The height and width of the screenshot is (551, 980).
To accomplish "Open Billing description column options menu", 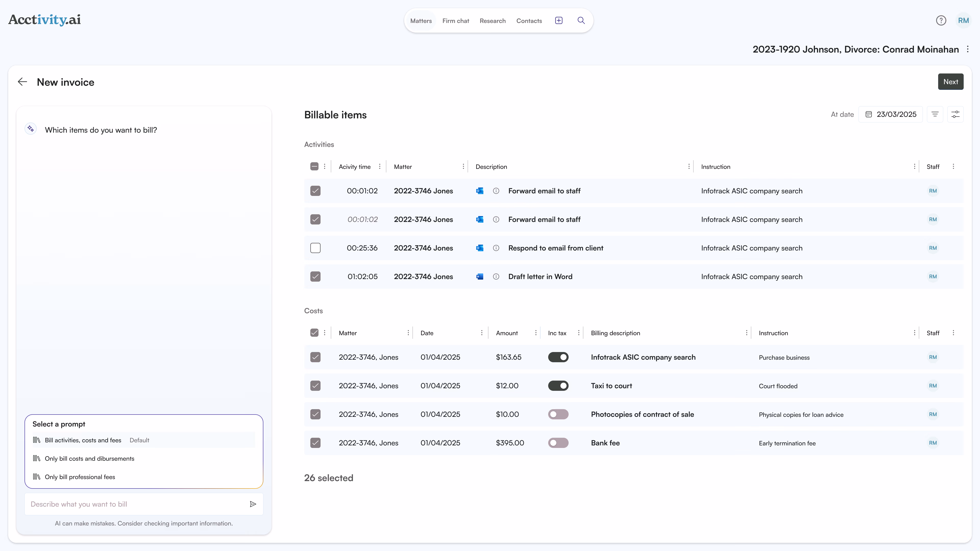I will pyautogui.click(x=746, y=333).
